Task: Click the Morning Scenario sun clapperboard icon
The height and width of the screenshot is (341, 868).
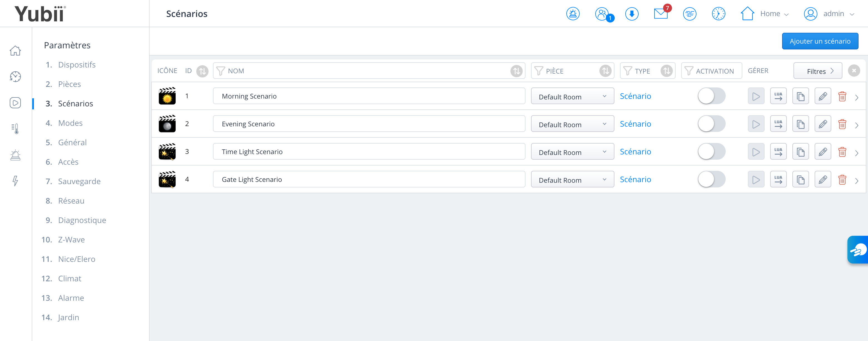Action: tap(167, 96)
